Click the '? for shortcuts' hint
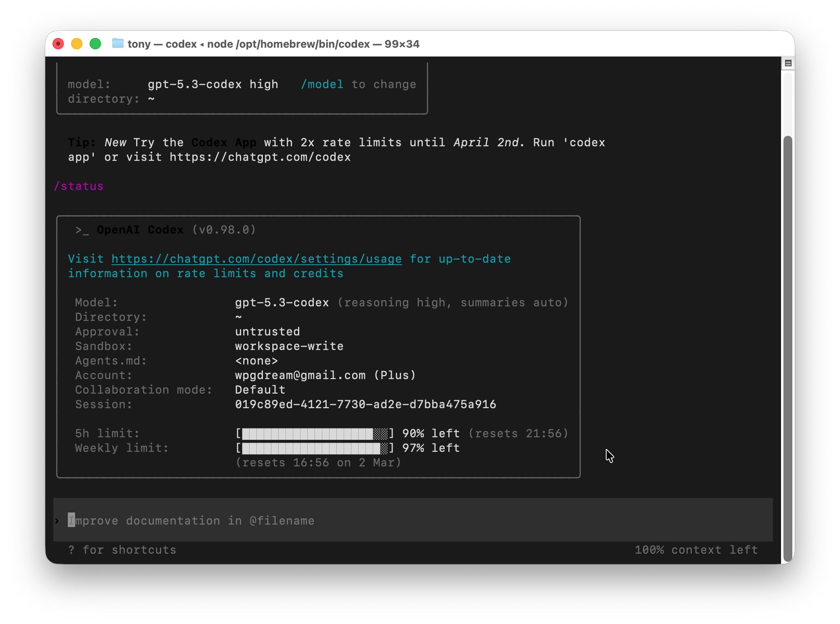The height and width of the screenshot is (624, 840). pyautogui.click(x=122, y=550)
